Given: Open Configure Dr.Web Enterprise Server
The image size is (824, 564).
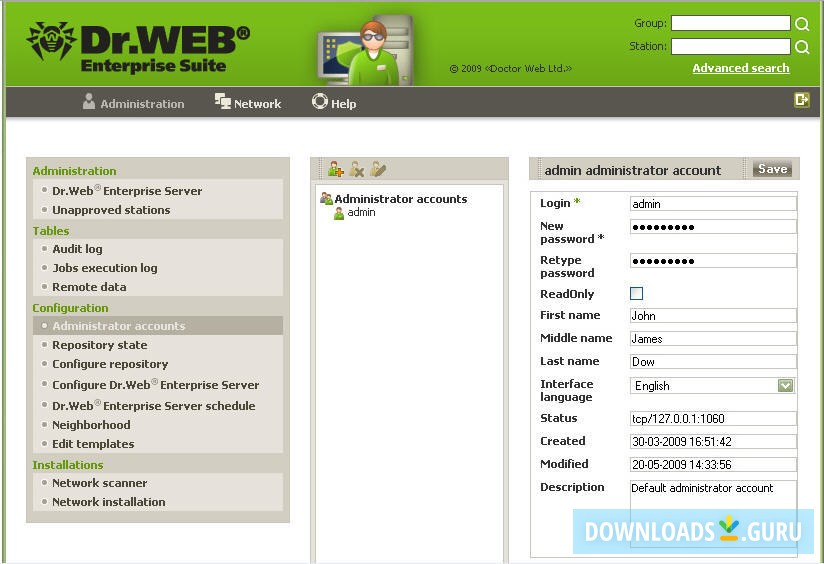Looking at the screenshot, I should coord(156,385).
